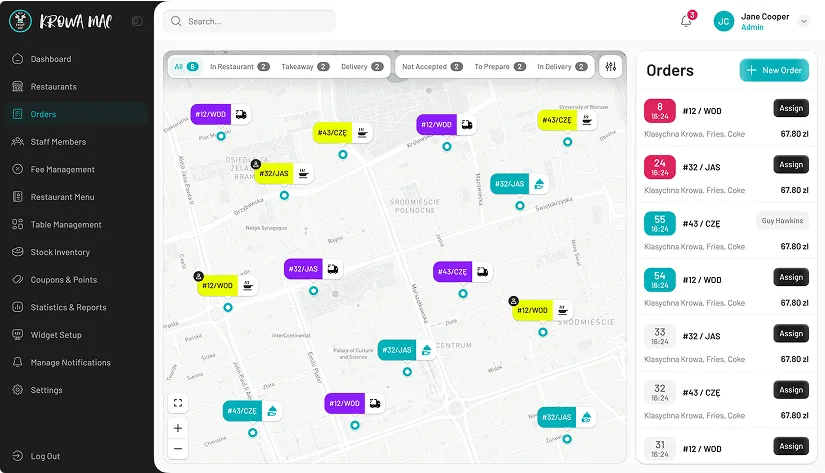Open Stock Inventory in the sidebar
The image size is (825, 473).
(x=60, y=252)
